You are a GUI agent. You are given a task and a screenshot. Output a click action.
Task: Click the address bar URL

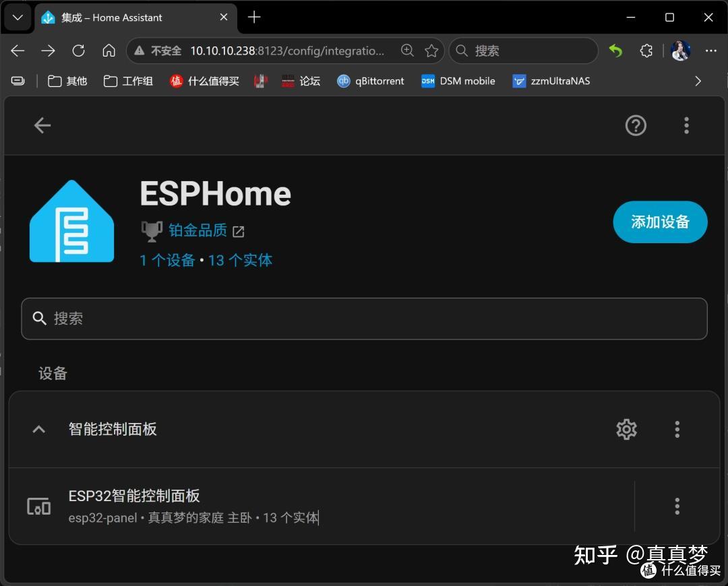tap(287, 51)
